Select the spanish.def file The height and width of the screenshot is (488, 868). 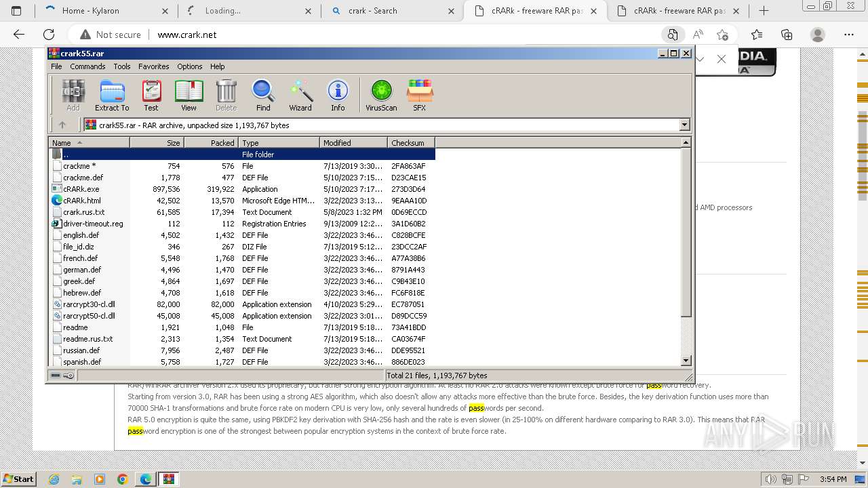[242, 362]
